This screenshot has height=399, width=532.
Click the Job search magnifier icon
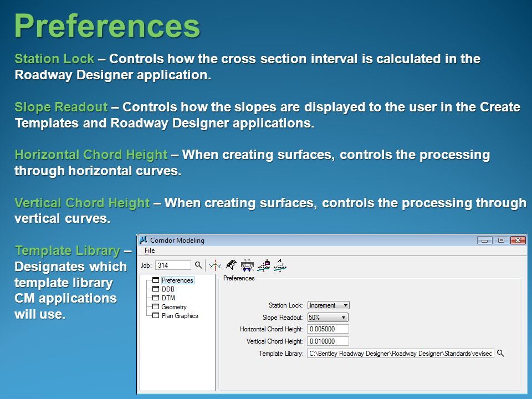coord(198,265)
